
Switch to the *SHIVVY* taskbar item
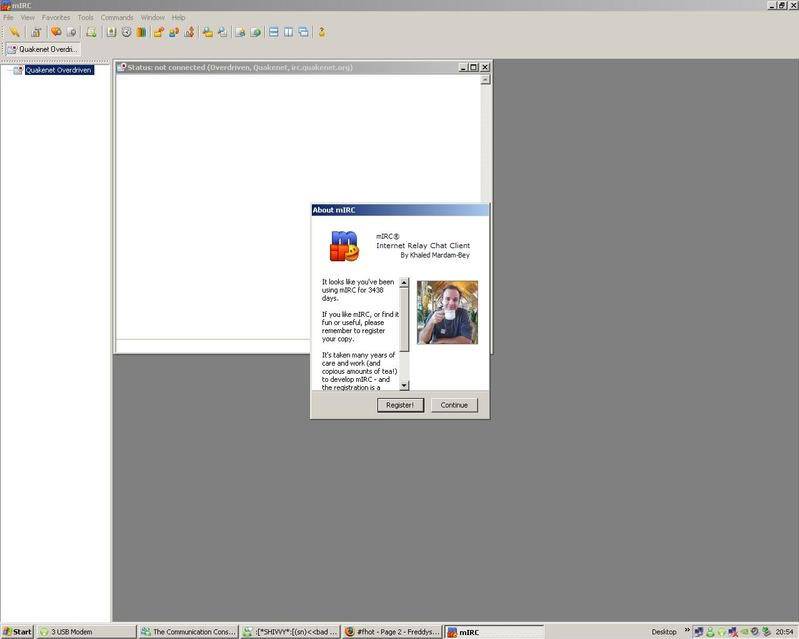click(x=290, y=632)
